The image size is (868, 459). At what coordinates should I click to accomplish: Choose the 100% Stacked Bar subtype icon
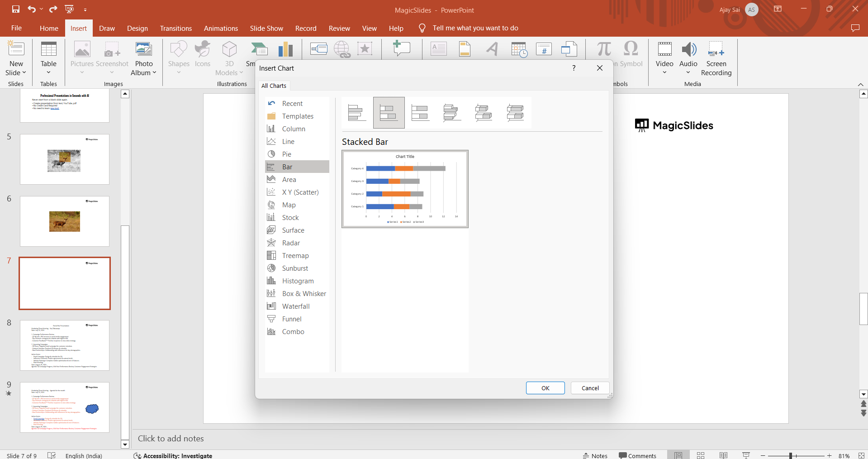[x=420, y=113]
